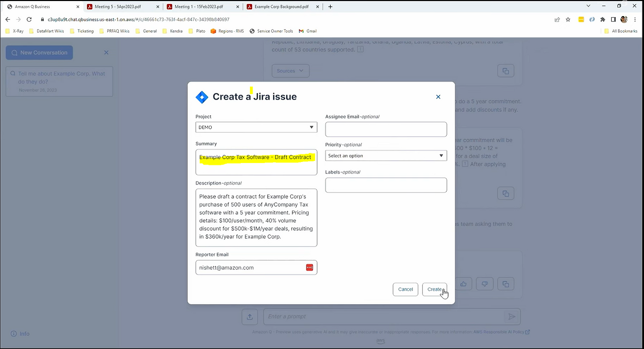This screenshot has width=644, height=349.
Task: Open the Plato bookmark folder
Action: (x=197, y=31)
